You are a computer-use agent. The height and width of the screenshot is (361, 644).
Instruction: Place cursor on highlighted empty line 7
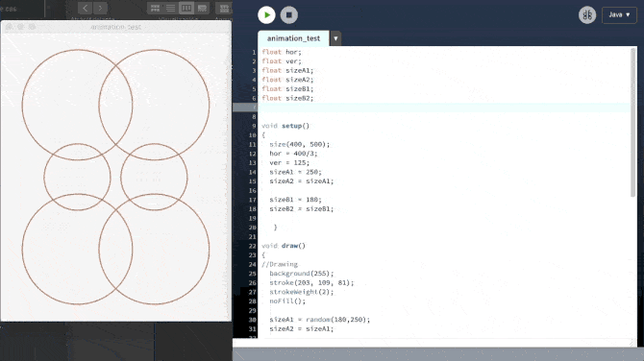pos(443,108)
